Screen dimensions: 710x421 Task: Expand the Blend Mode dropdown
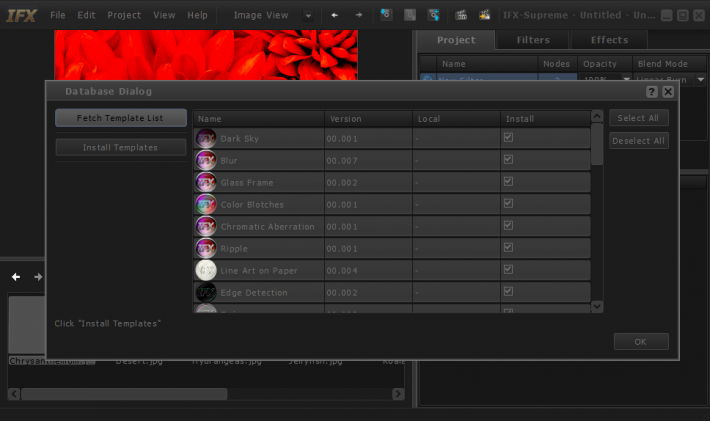coord(700,79)
